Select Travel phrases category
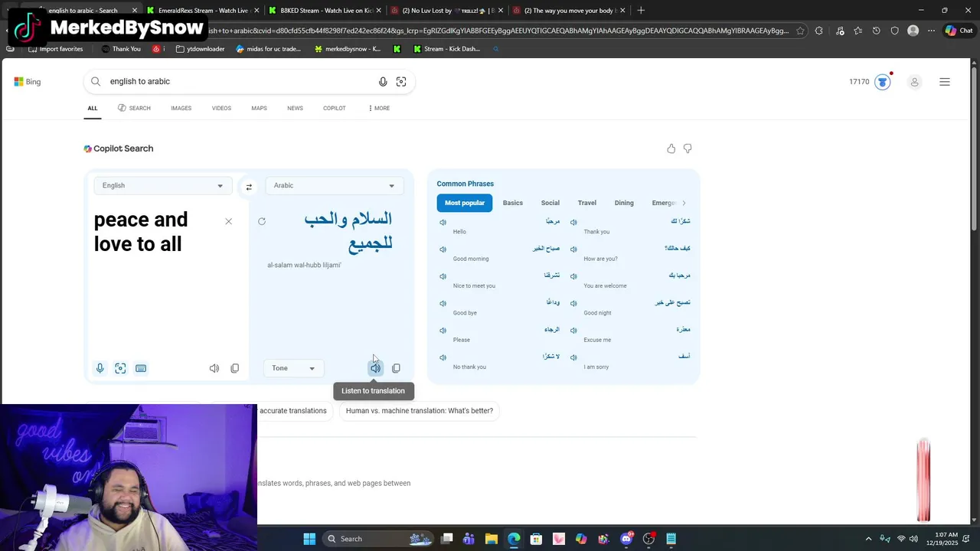Viewport: 980px width, 551px height. point(587,203)
